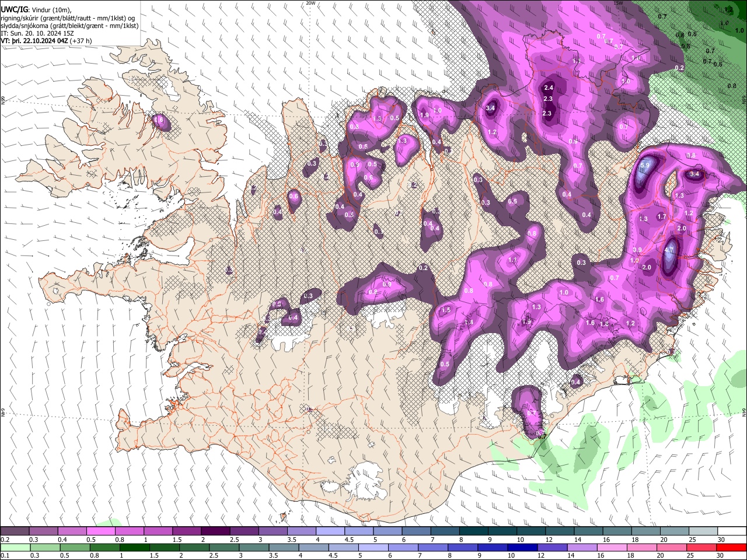747x560 pixels.
Task: Click the '5.9' snowfall value on the map
Action: click(645, 166)
